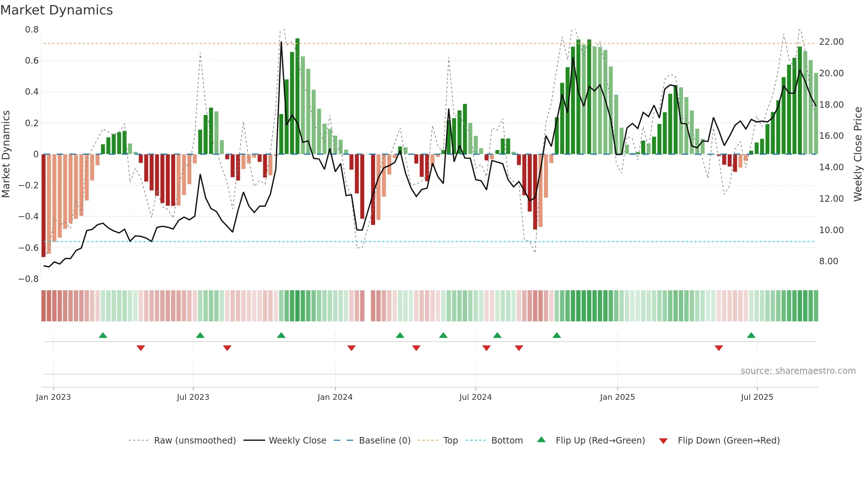This screenshot has height=488, width=868.
Task: Select the last flip-down marker before Jul 2025
Action: [x=719, y=348]
